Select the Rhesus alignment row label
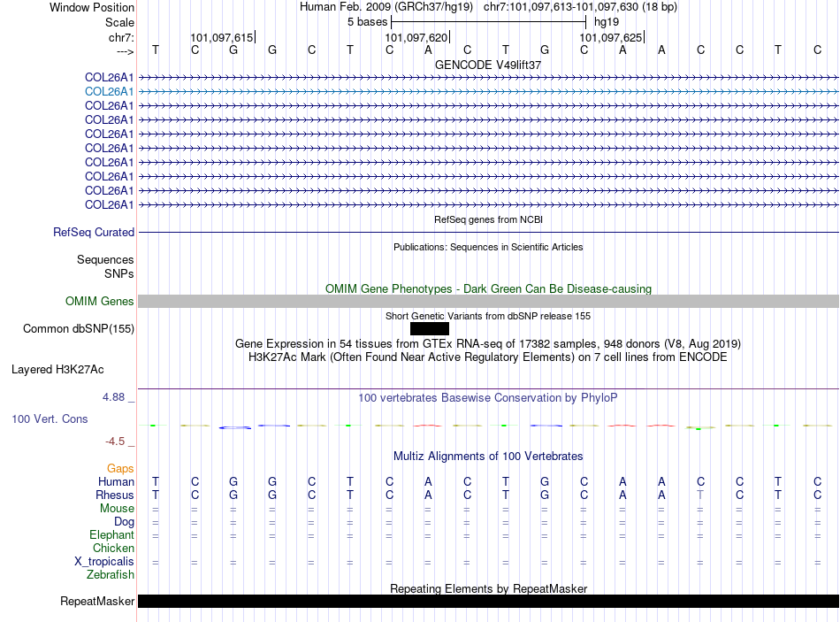This screenshot has width=840, height=622. 115,495
